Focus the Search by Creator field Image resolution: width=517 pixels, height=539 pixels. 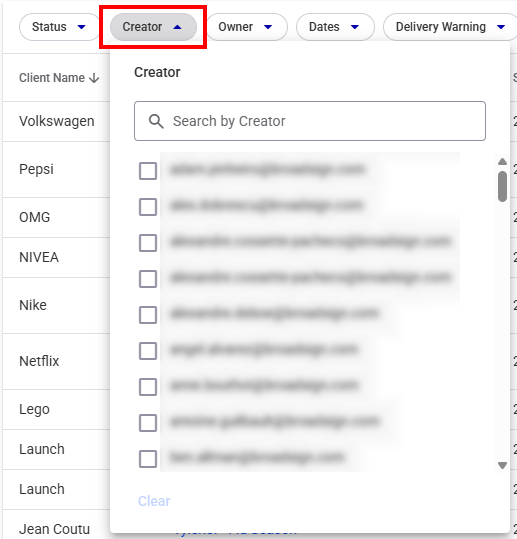tap(310, 121)
